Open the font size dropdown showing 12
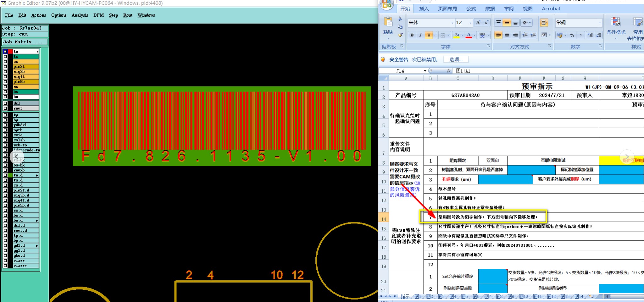Viewport: 644px width, 302px height. [x=470, y=23]
